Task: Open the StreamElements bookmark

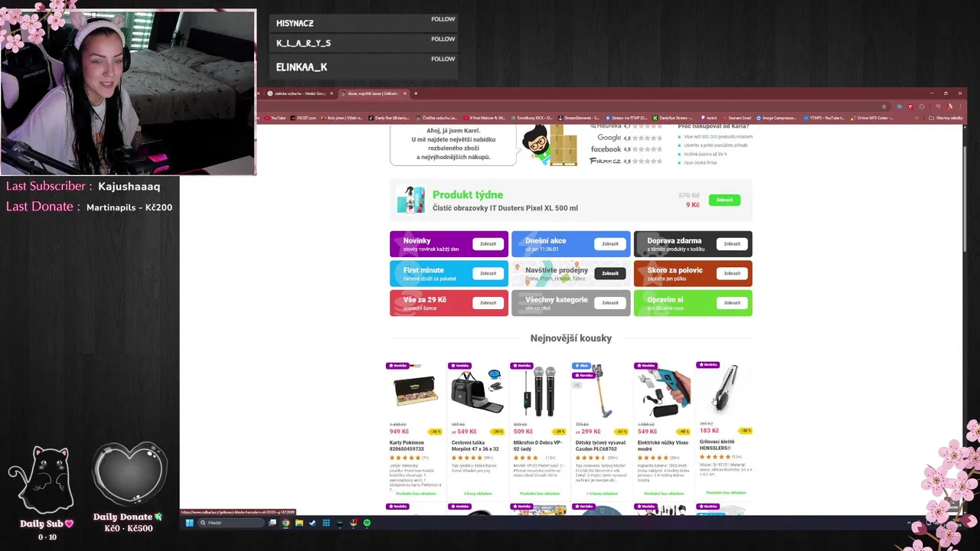Action: click(579, 118)
